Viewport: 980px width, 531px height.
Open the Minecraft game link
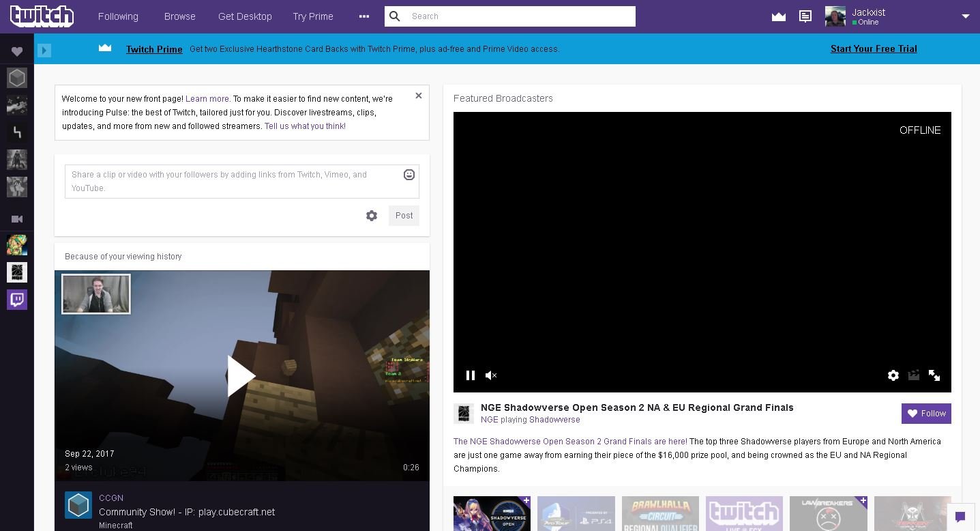click(116, 526)
